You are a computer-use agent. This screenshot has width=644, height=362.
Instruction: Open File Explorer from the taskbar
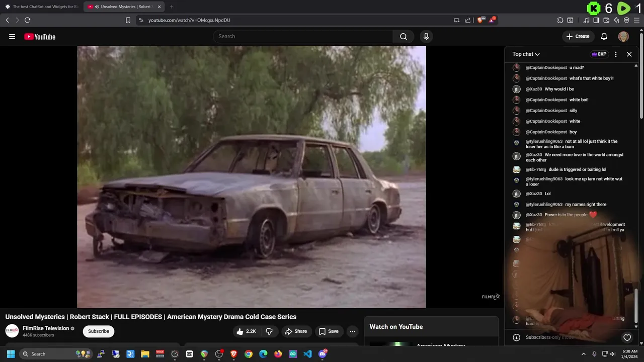(145, 354)
